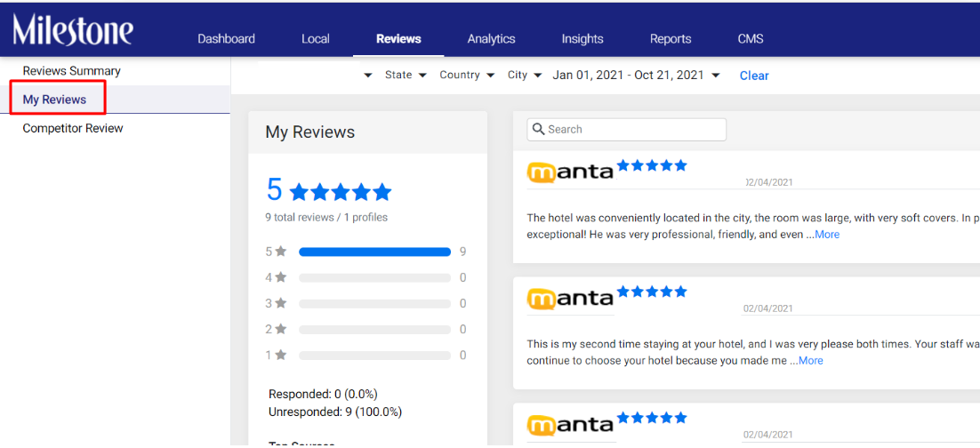Open the Country filter dropdown
Image resolution: width=980 pixels, height=448 pixels.
467,75
